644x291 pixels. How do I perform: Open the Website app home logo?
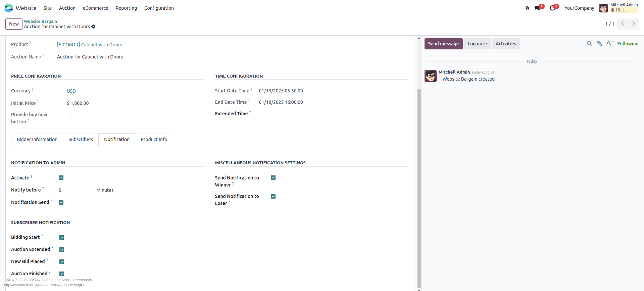[9, 8]
